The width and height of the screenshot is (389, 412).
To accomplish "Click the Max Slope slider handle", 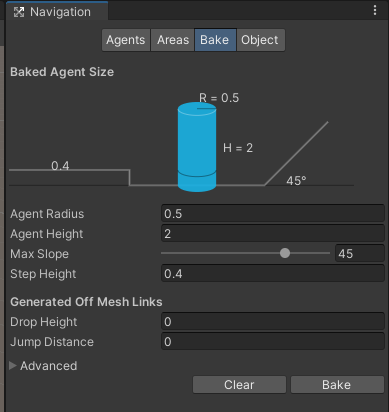I will (285, 253).
